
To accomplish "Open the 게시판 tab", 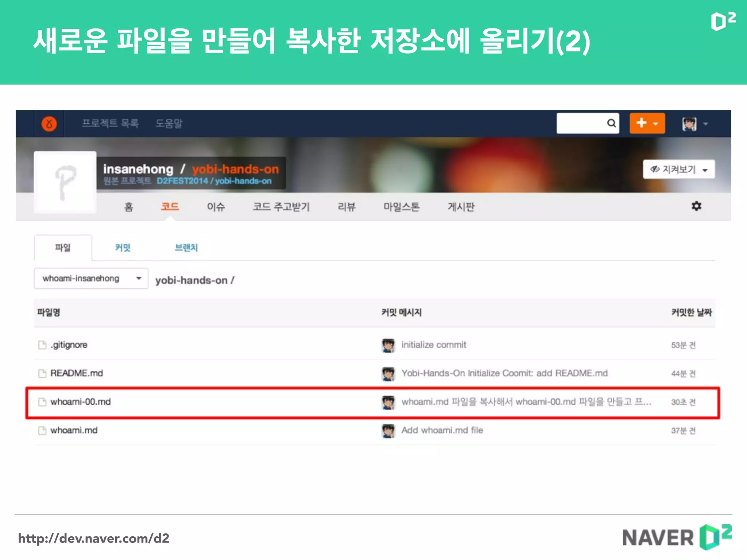I will click(x=461, y=207).
